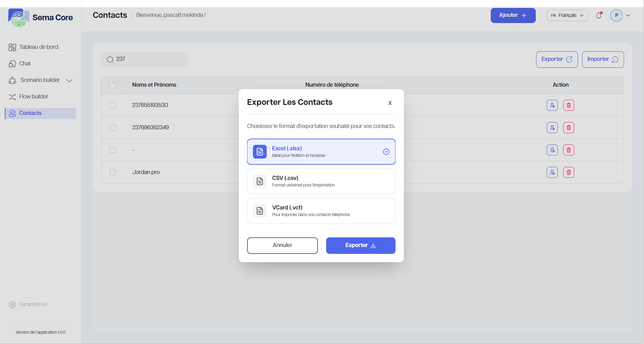Go to Tableau de bord
The width and height of the screenshot is (644, 344).
click(x=38, y=47)
